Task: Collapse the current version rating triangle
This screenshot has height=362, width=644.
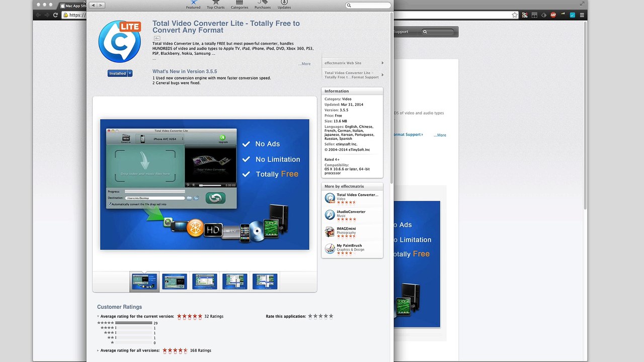Action: point(98,317)
